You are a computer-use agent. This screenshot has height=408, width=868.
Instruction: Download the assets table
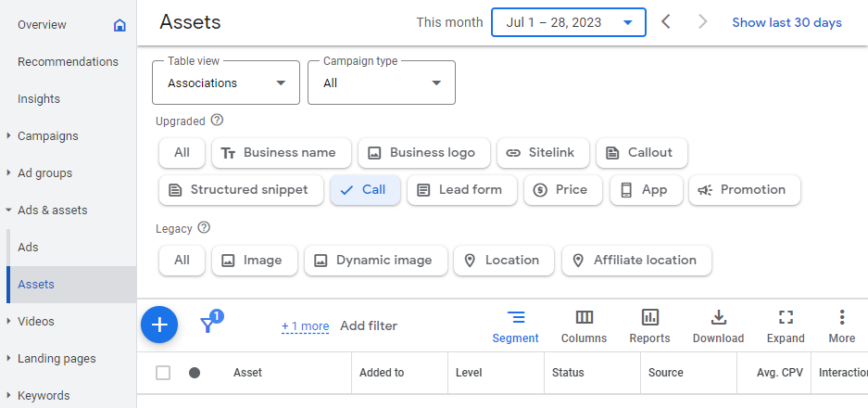718,325
